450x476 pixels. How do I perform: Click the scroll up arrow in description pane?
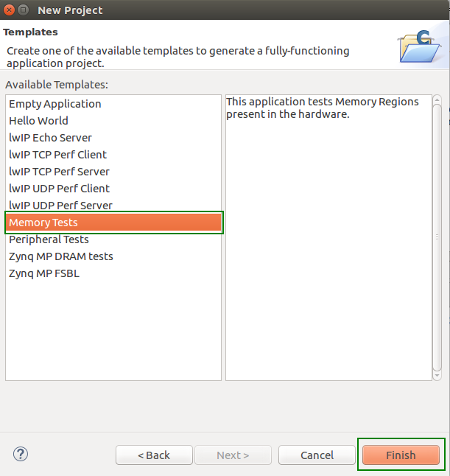(437, 100)
